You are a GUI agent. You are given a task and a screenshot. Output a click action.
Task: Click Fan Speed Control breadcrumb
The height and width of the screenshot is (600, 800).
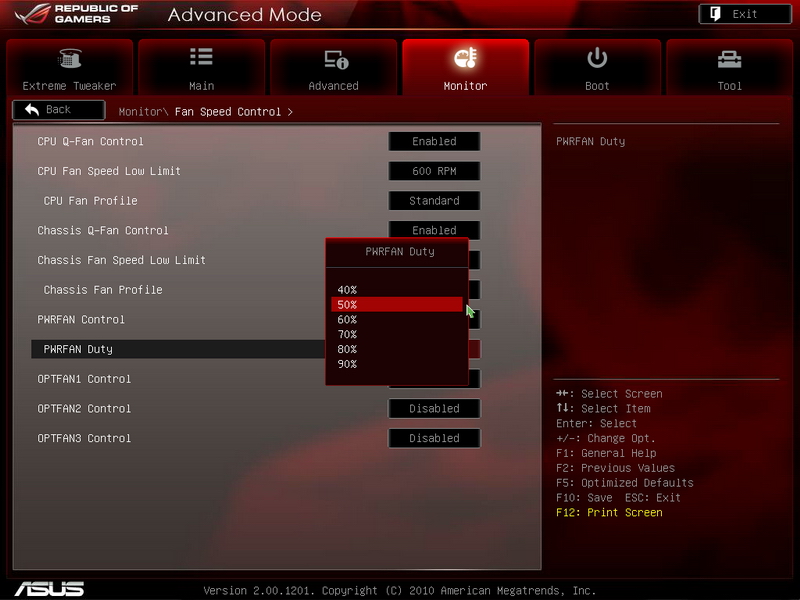tap(228, 112)
